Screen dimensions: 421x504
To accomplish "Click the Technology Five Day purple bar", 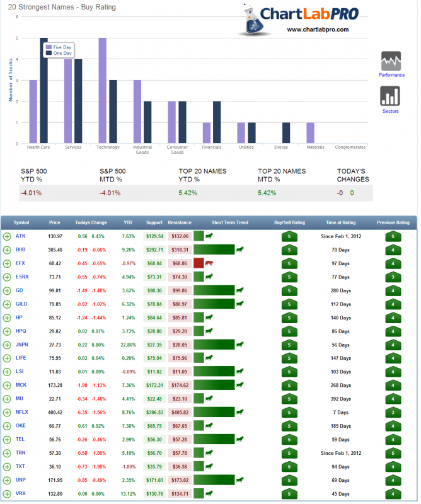I will (102, 91).
